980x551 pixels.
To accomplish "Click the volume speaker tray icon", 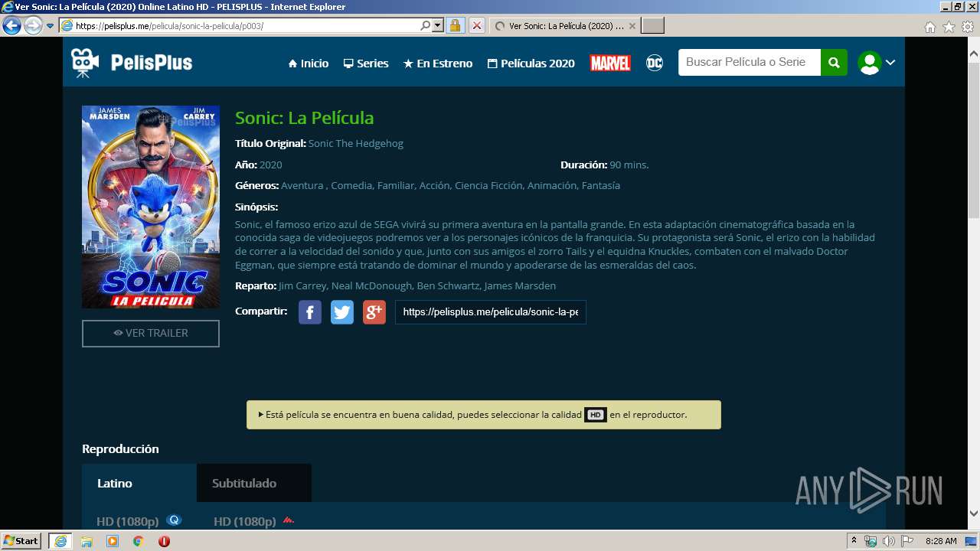I will pyautogui.click(x=888, y=541).
